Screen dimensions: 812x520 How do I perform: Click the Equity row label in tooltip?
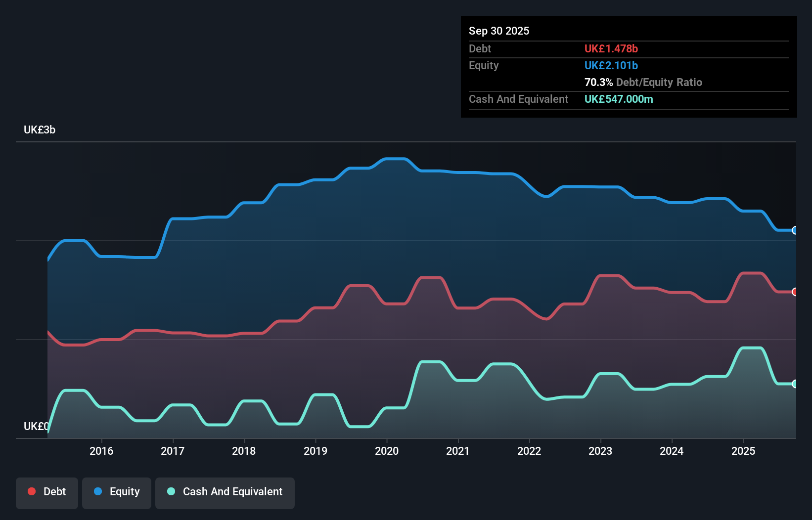484,65
